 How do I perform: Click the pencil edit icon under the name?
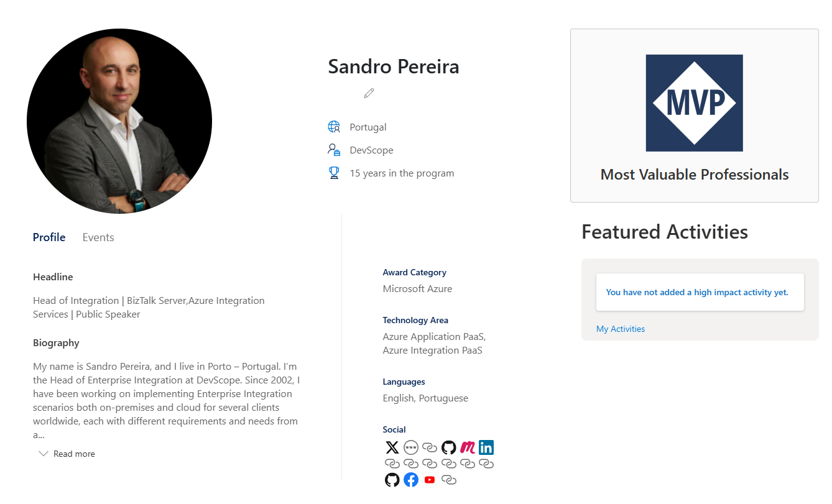[369, 93]
